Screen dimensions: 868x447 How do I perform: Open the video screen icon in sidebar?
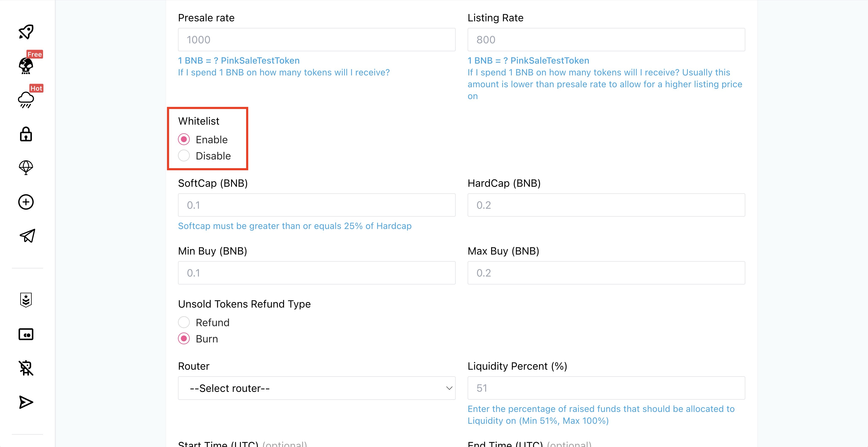(x=26, y=334)
